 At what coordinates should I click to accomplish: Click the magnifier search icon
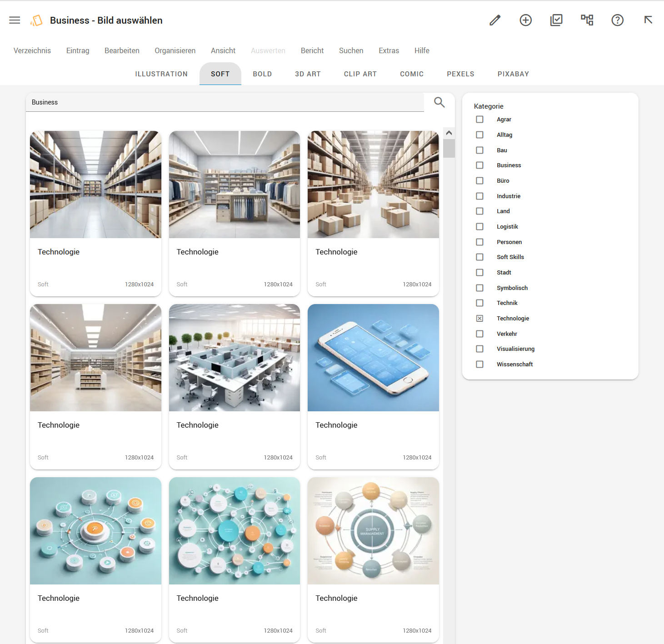(x=439, y=102)
